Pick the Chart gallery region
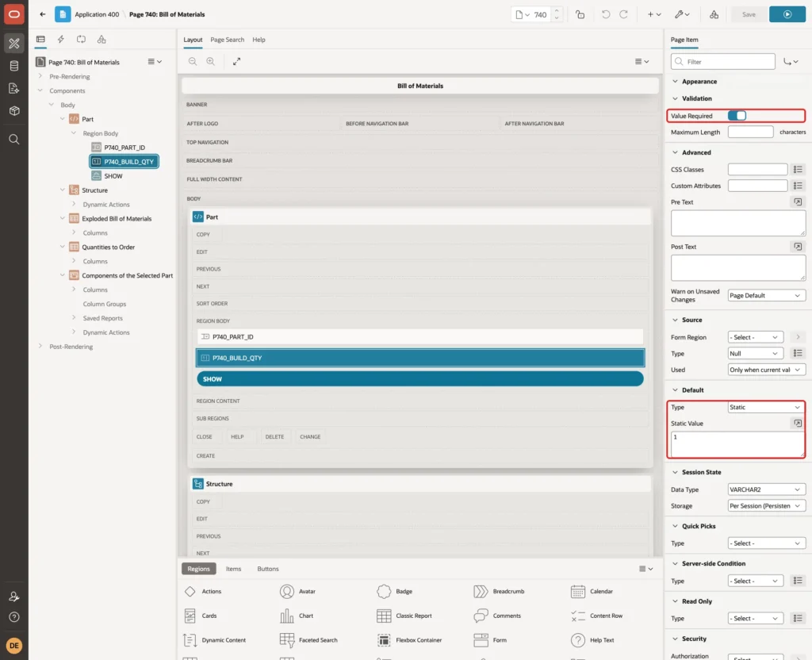Image resolution: width=812 pixels, height=660 pixels. 297,616
